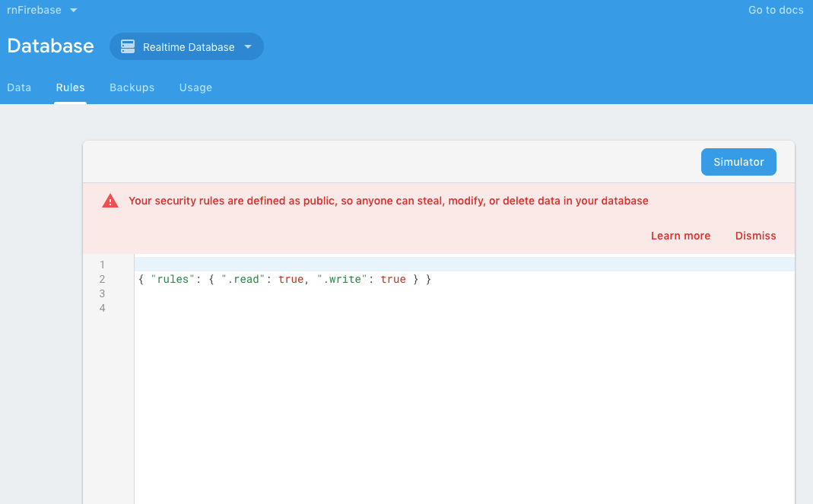Open the Backups tab
The image size is (813, 504).
click(x=132, y=87)
